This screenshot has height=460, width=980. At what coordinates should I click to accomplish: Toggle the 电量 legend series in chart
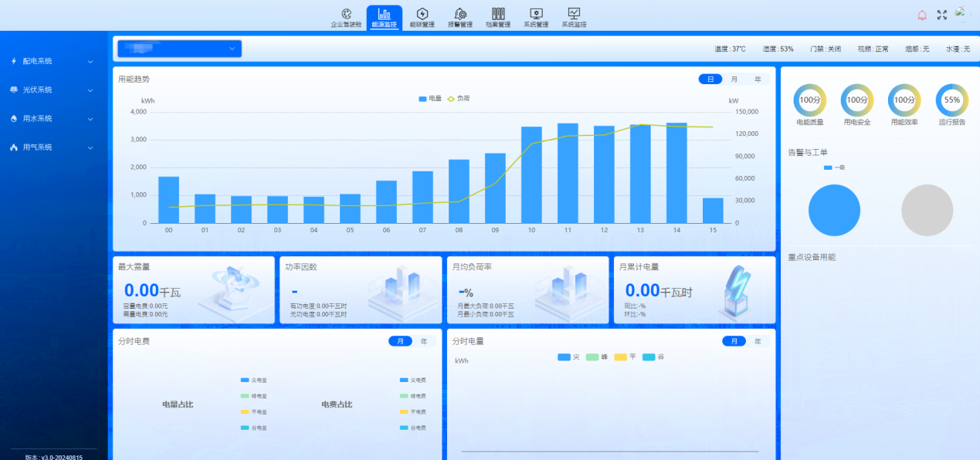tap(430, 99)
